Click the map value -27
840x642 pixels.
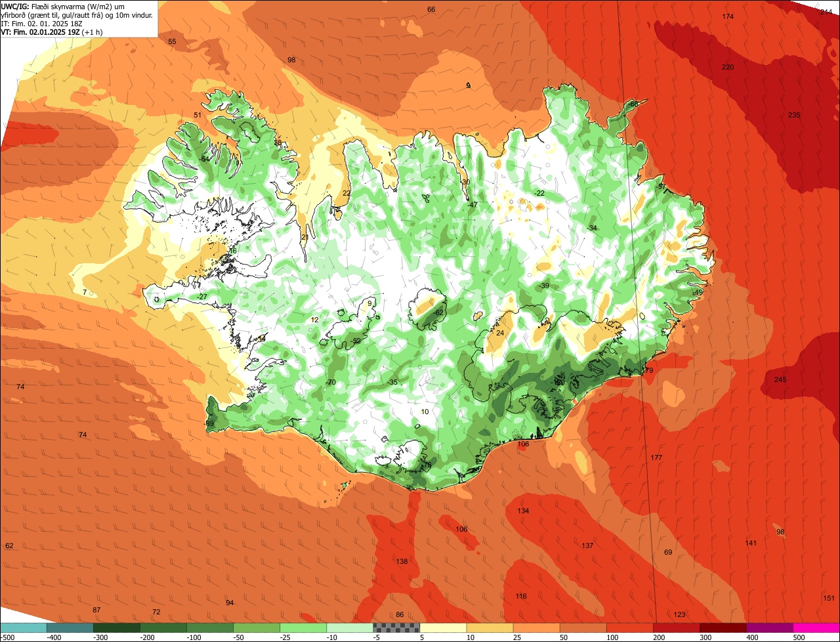(202, 297)
